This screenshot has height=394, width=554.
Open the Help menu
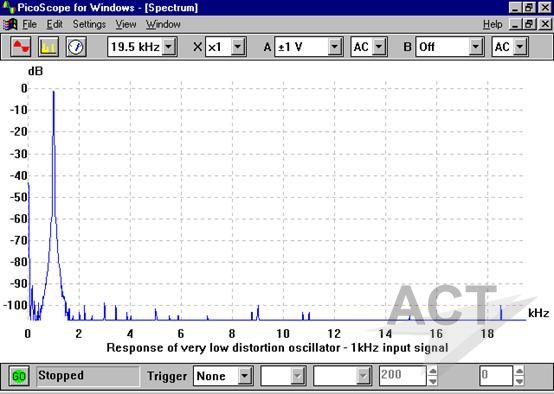pos(493,24)
